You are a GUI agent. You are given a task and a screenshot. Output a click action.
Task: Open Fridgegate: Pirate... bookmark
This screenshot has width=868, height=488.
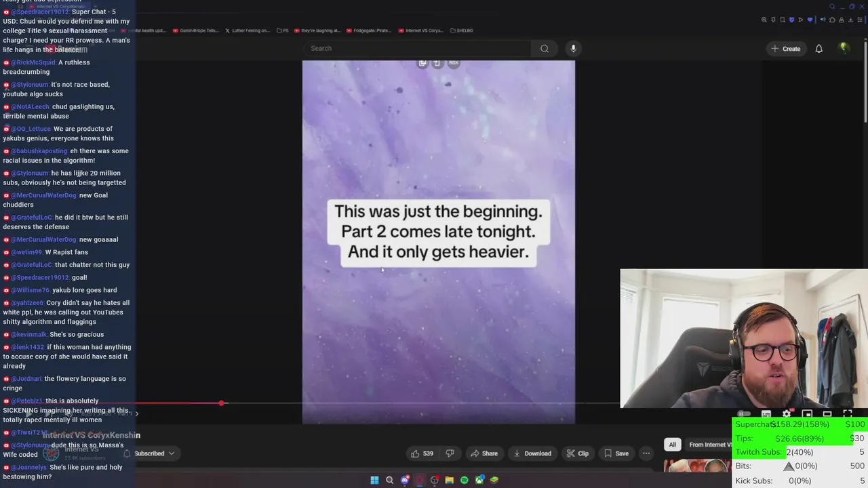pos(368,30)
